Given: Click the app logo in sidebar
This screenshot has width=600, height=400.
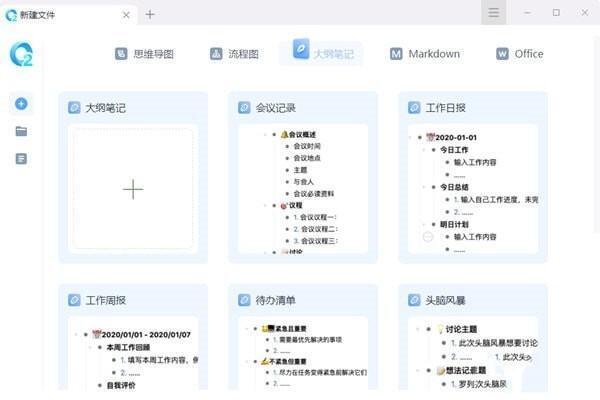Looking at the screenshot, I should tap(21, 54).
